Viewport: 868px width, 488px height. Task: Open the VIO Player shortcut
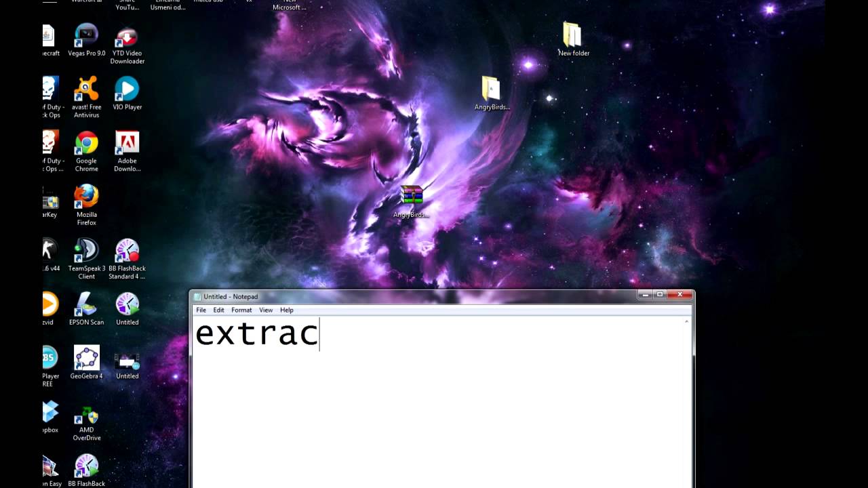[x=127, y=94]
